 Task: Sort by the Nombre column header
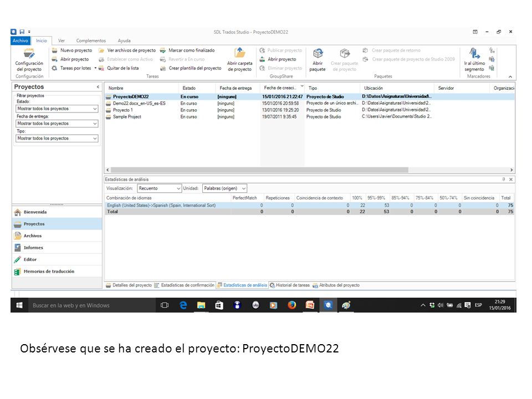141,88
